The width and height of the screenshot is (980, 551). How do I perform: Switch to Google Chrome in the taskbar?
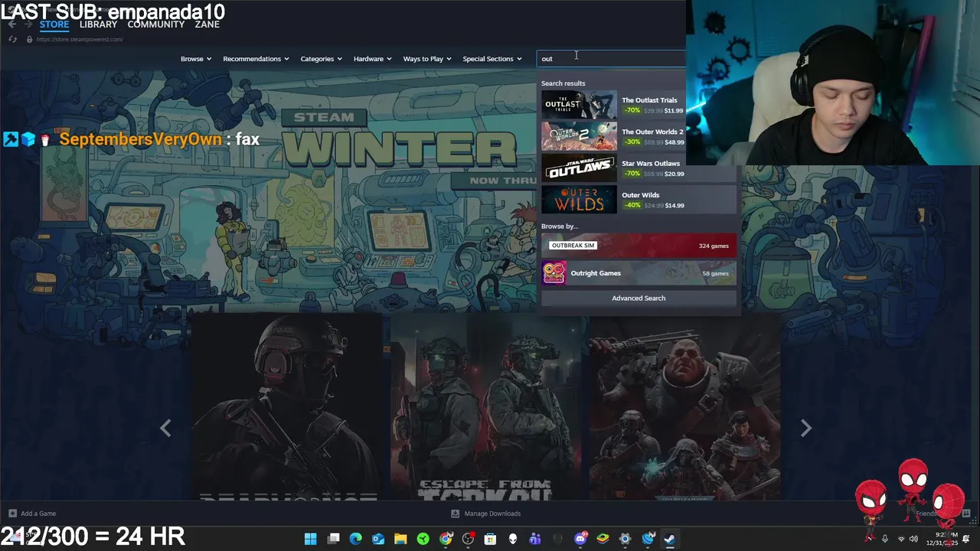[446, 539]
